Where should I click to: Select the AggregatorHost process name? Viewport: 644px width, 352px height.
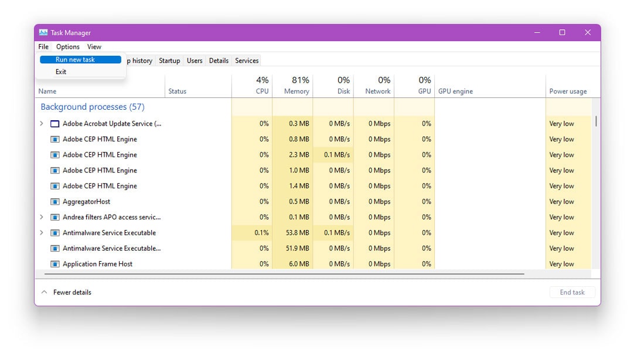(86, 202)
